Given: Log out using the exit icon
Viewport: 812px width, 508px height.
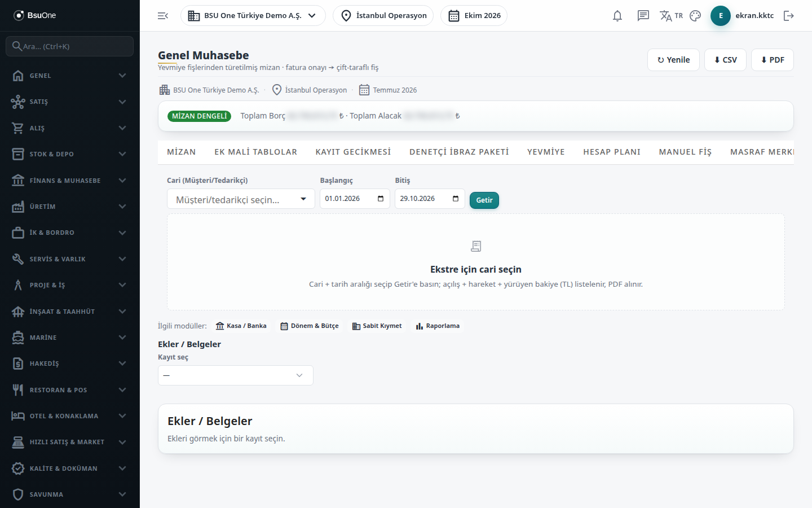Looking at the screenshot, I should pos(789,16).
